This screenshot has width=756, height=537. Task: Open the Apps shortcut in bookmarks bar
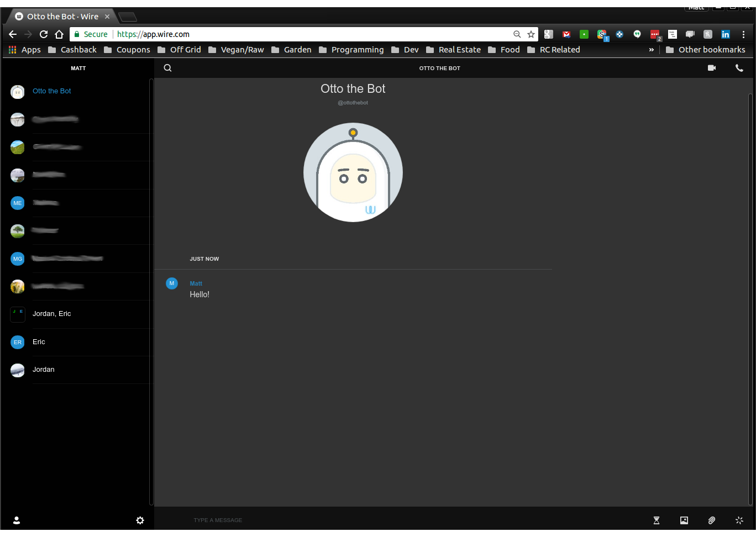pyautogui.click(x=25, y=50)
